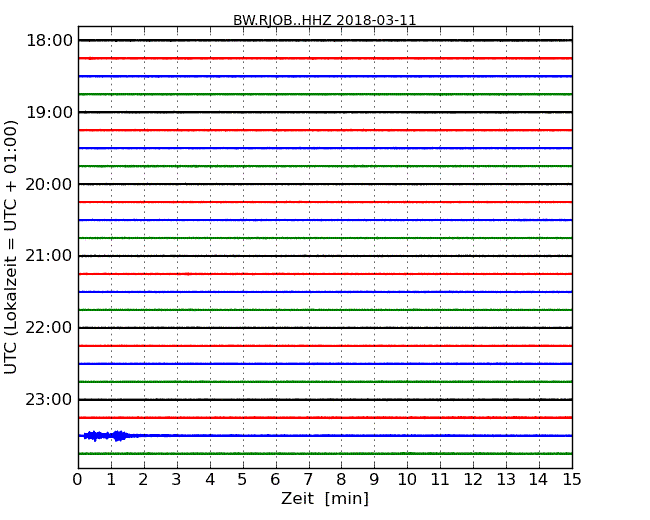This screenshot has width=650, height=520.
Task: Click the x-axis tick label 1
Action: [111, 480]
